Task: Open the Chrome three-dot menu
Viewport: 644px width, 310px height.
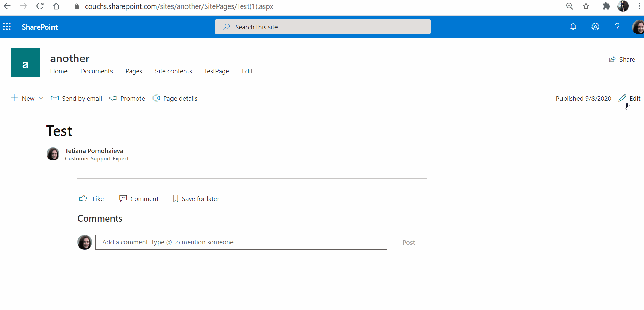Action: tap(639, 6)
